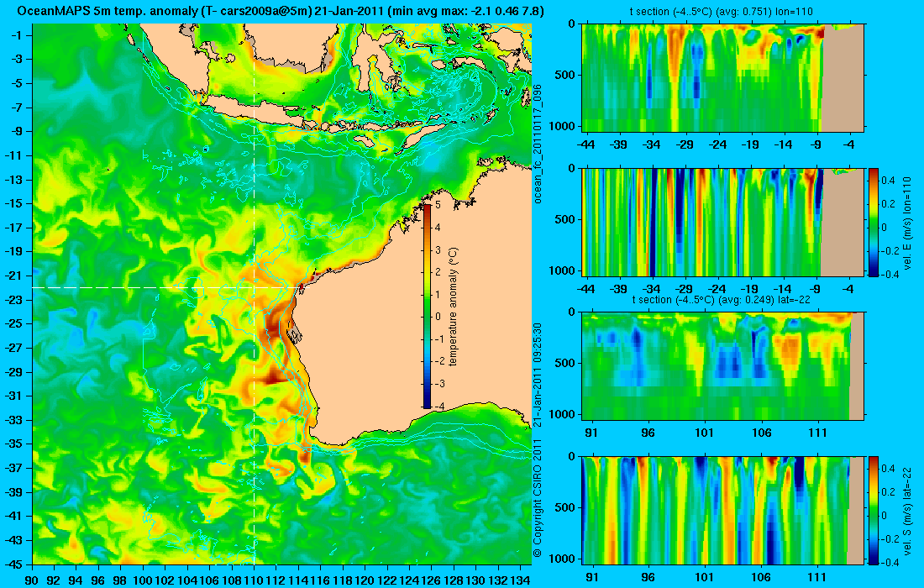Image resolution: width=924 pixels, height=588 pixels.
Task: Click the eastward velocity section plot
Action: pos(722,222)
